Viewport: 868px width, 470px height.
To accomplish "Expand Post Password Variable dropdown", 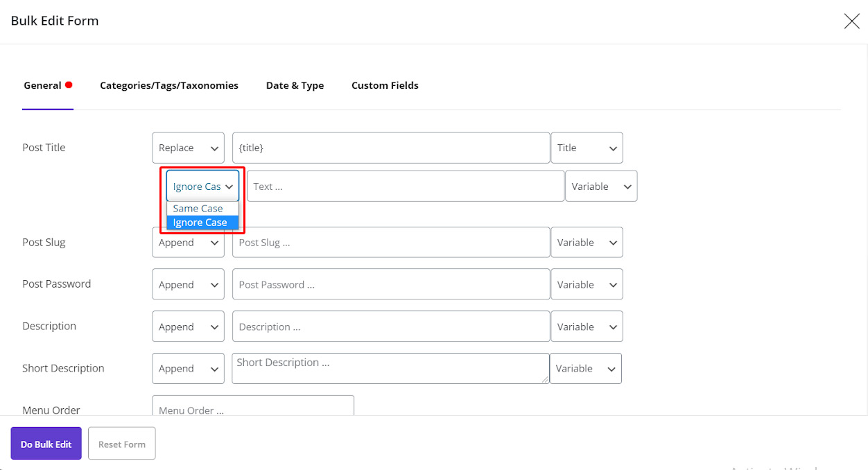I will [587, 284].
